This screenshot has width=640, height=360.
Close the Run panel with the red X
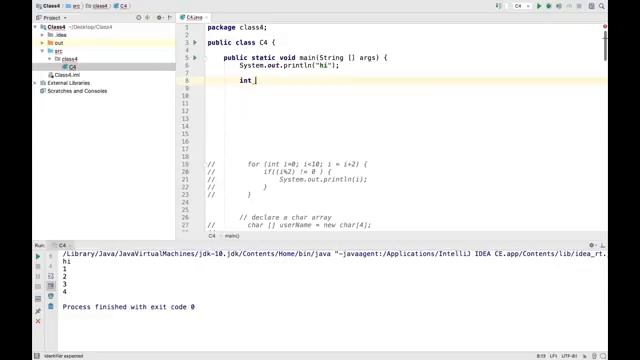tap(38, 321)
